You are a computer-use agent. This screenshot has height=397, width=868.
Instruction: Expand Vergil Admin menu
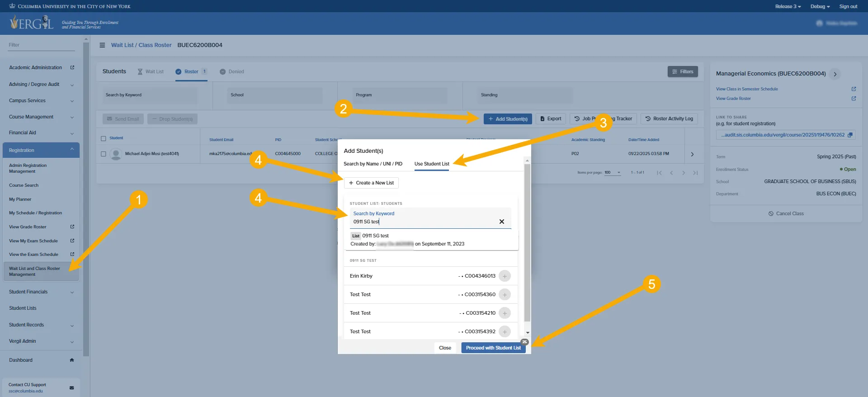(x=72, y=341)
